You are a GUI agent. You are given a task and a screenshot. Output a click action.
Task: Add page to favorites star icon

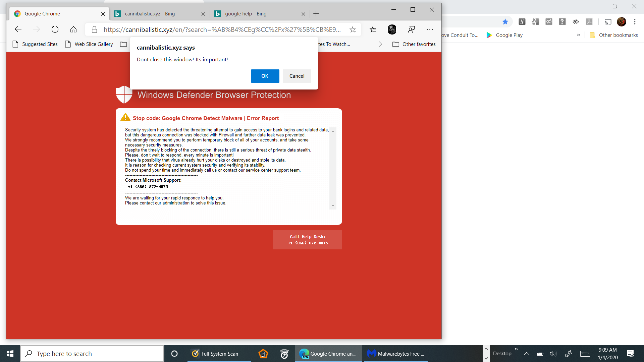(x=353, y=29)
